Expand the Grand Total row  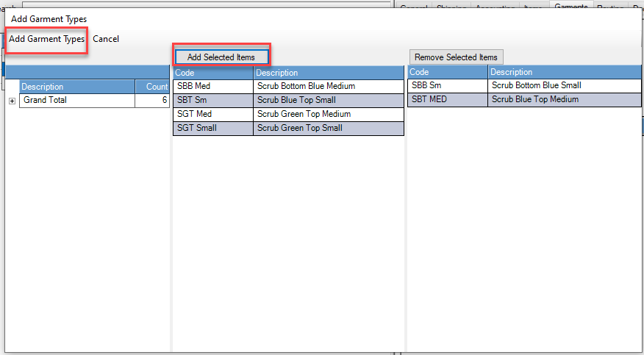tap(12, 101)
